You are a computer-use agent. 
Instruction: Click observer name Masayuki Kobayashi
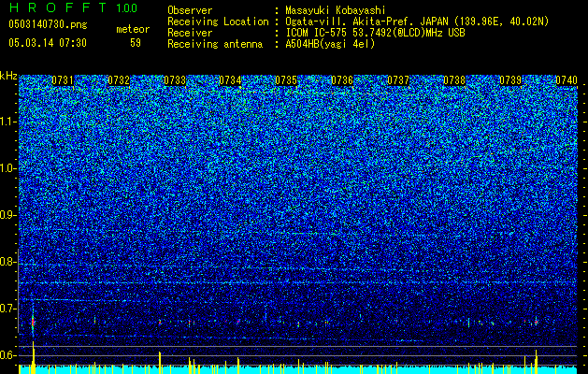(x=335, y=10)
